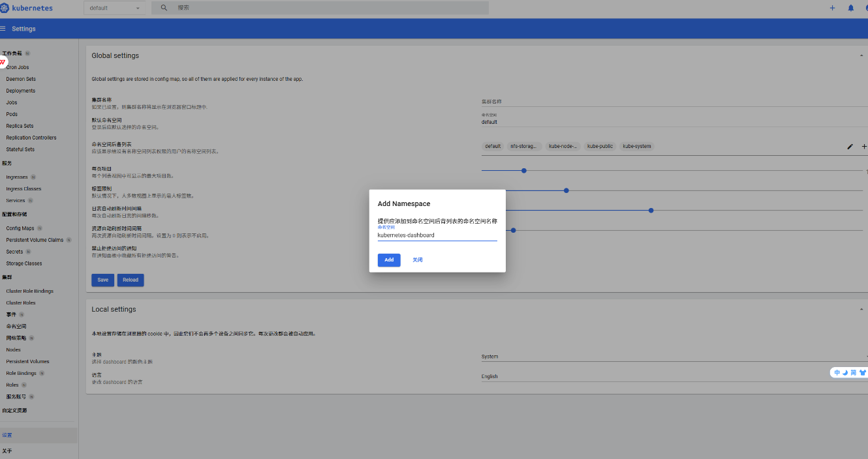
Task: Click the shirt skin icon in IME bar
Action: [x=862, y=372]
